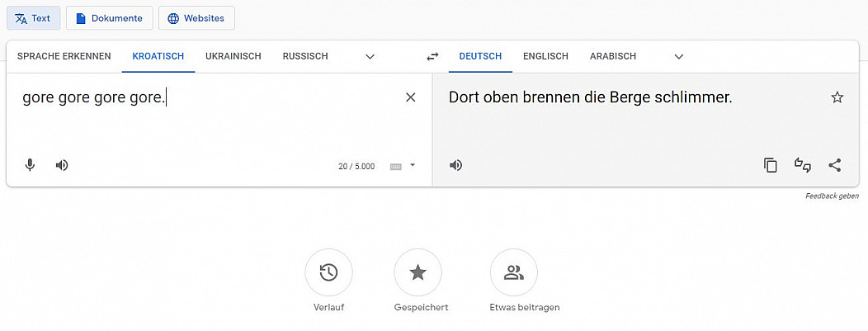Viewport: 868px width, 331px height.
Task: Select Ukrainisch as source language
Action: point(234,57)
